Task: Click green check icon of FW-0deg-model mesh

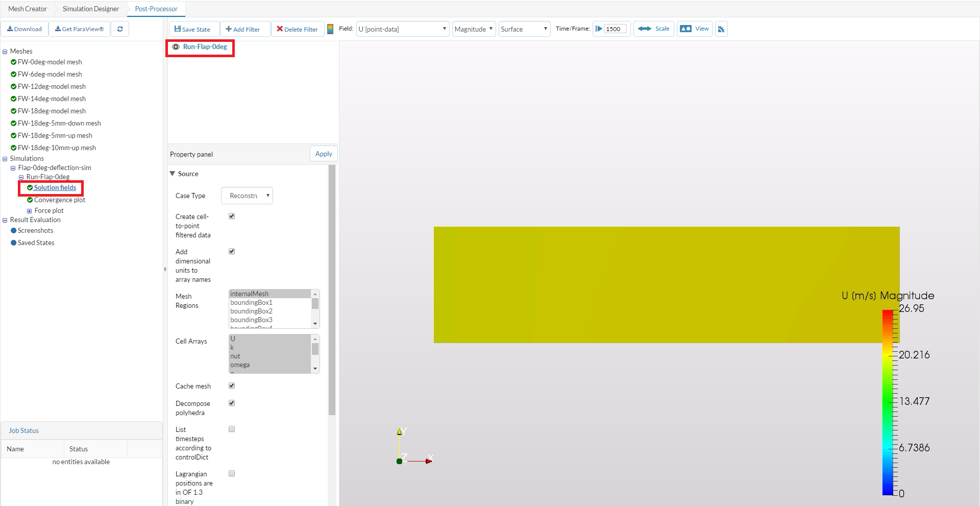Action: point(13,62)
